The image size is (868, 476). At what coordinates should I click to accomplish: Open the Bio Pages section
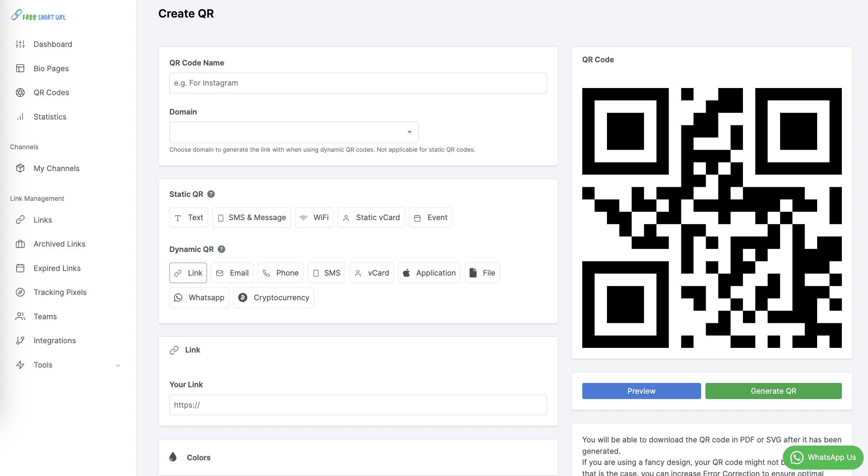tap(50, 68)
